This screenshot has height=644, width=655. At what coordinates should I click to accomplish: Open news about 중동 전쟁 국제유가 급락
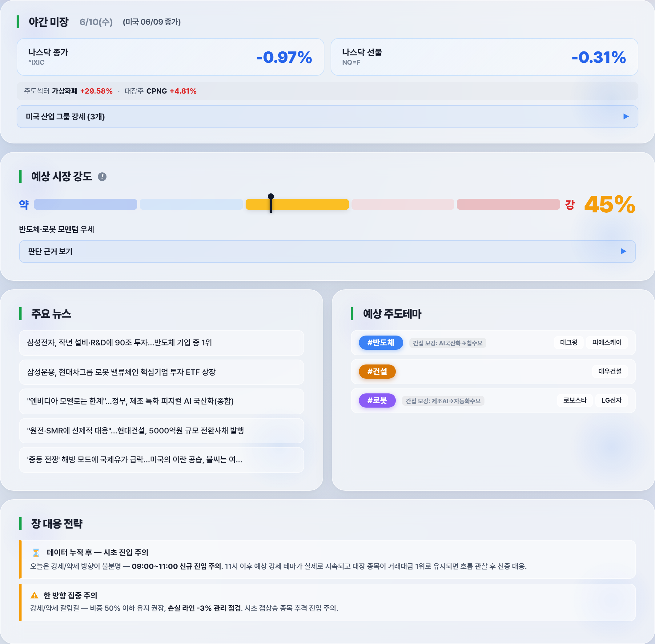point(162,460)
